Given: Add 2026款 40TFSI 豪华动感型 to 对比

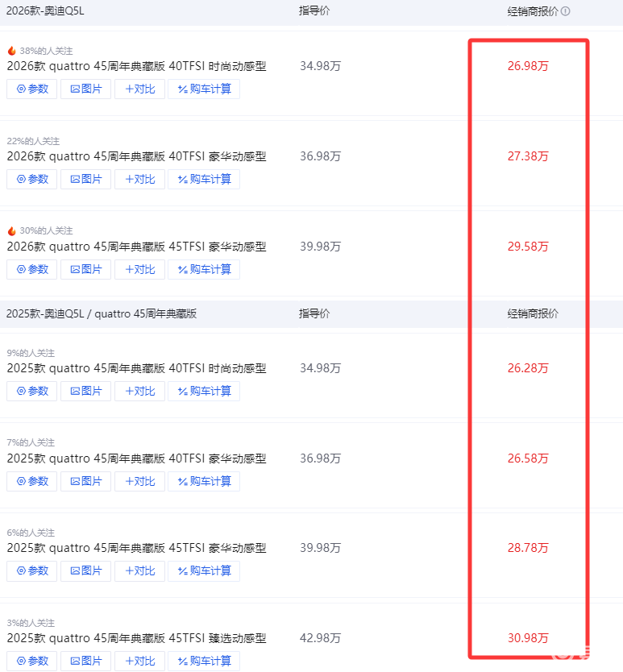Looking at the screenshot, I should [x=139, y=180].
